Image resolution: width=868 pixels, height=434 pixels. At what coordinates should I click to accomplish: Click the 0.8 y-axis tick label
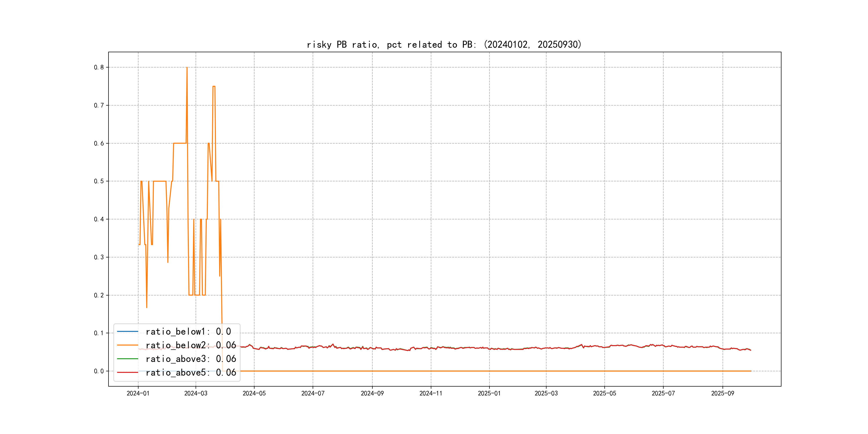coord(99,68)
